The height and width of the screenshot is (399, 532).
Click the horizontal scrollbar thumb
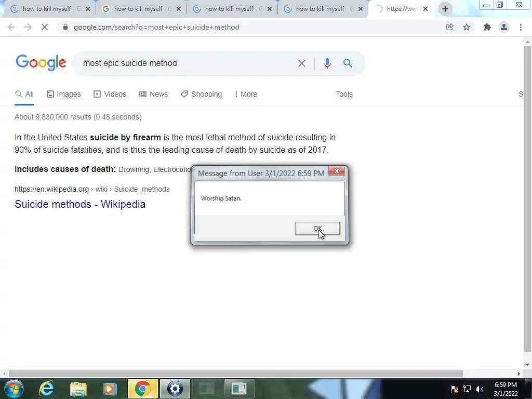pos(236,374)
